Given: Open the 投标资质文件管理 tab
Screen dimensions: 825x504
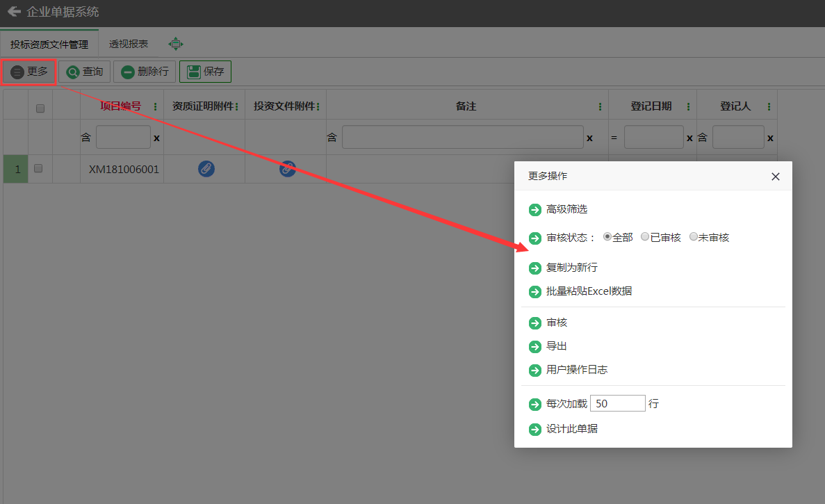Looking at the screenshot, I should 49,44.
